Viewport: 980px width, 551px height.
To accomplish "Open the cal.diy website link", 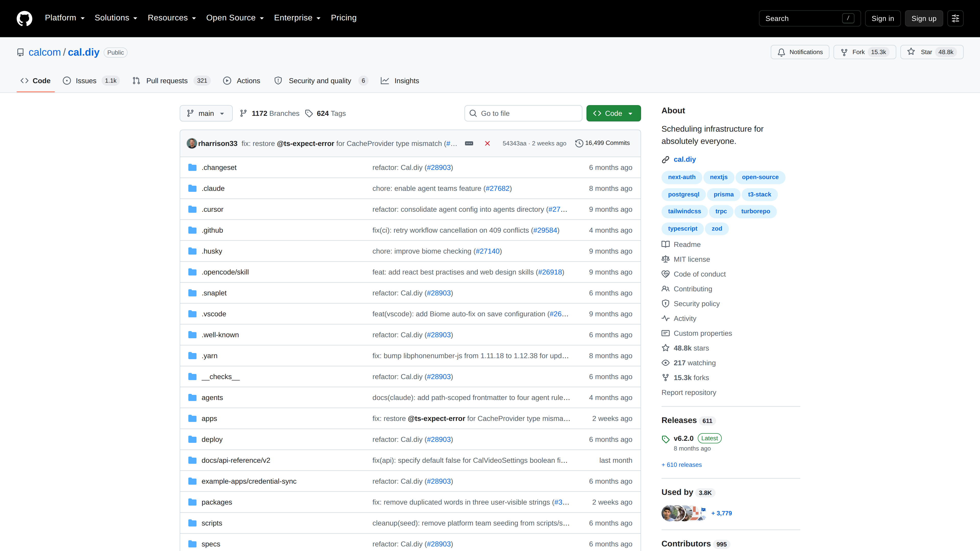I will pyautogui.click(x=684, y=159).
